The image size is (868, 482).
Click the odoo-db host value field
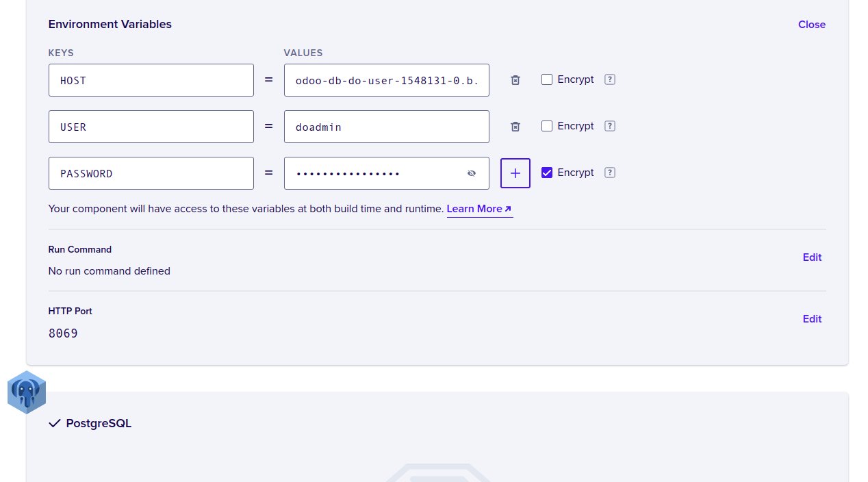tap(387, 80)
